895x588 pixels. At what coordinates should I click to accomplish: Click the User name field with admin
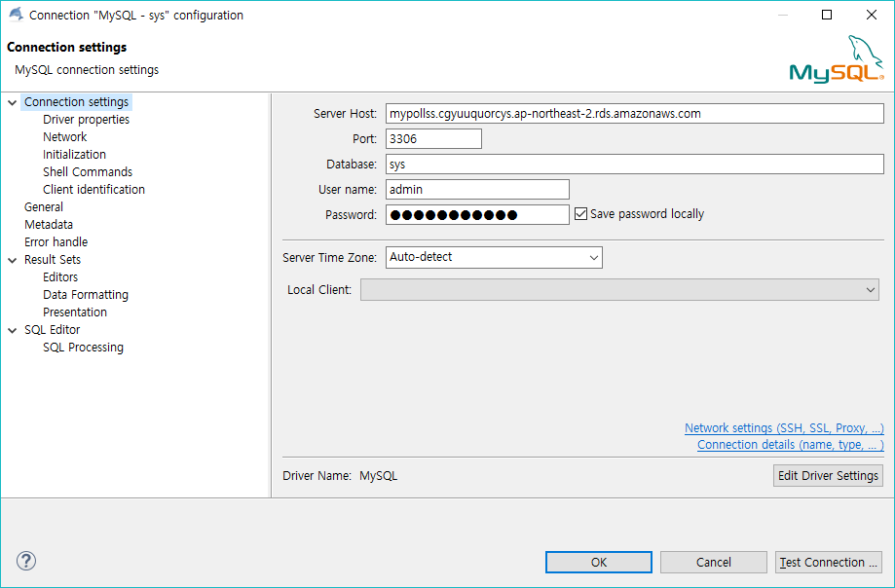[x=477, y=189]
